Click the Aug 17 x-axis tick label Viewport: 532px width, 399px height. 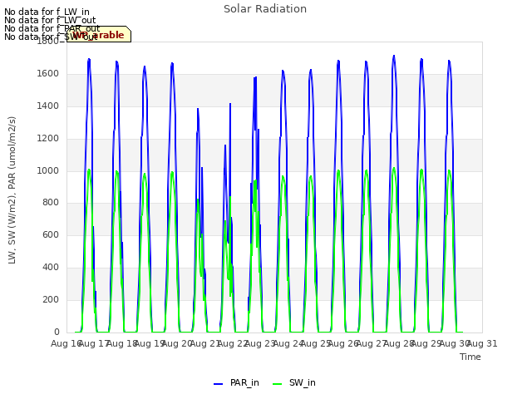click(94, 343)
